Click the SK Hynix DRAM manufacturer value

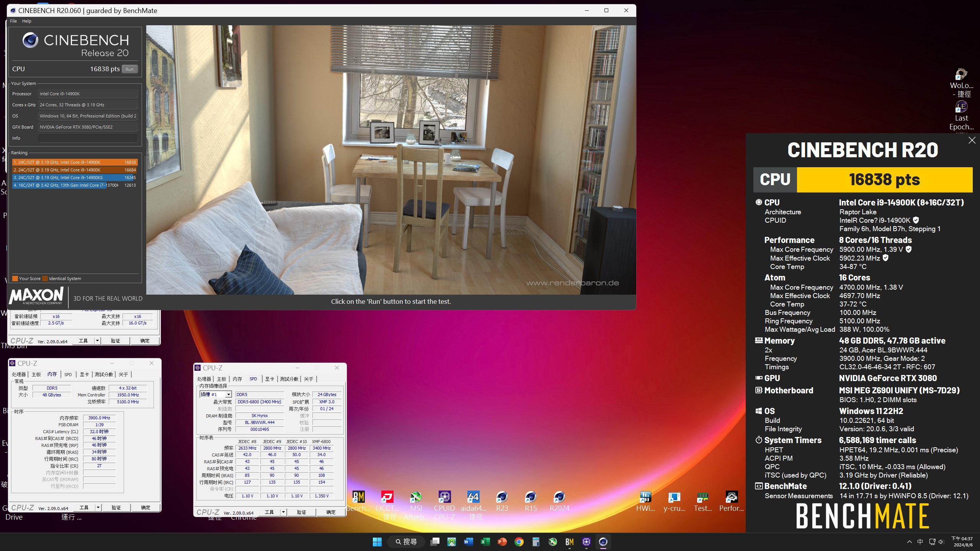260,416
